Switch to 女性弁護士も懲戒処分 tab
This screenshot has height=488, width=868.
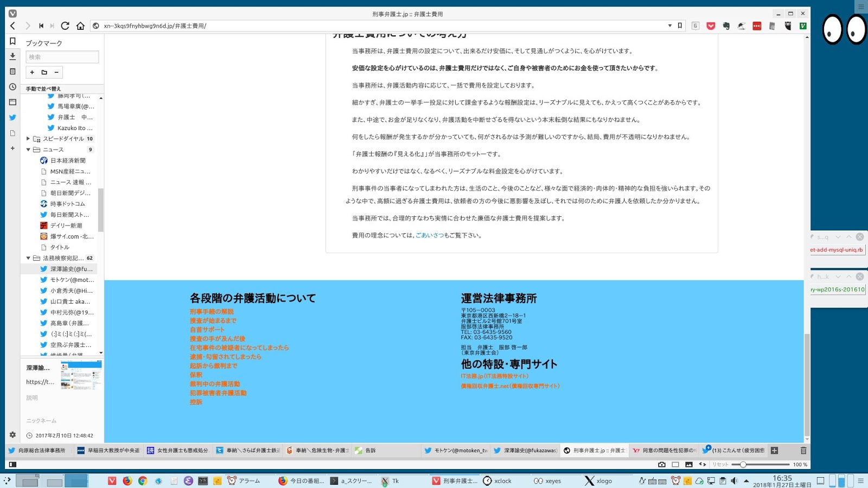178,450
